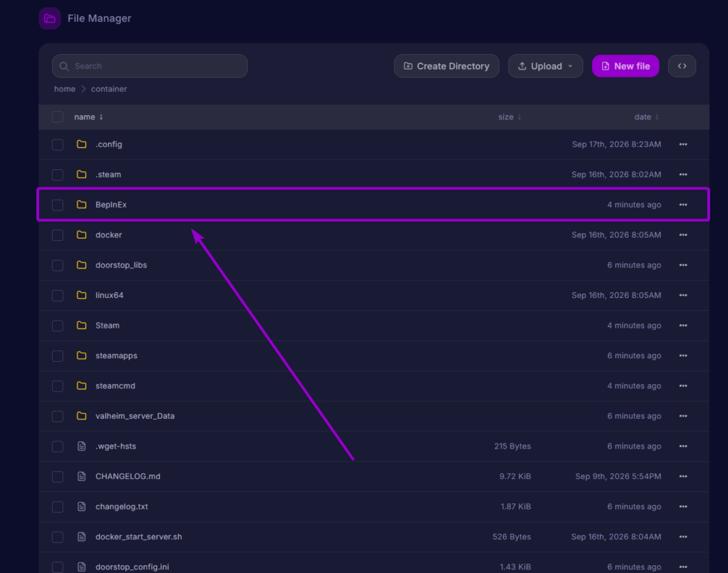The height and width of the screenshot is (573, 728).
Task: Sort the list by name column
Action: pyautogui.click(x=89, y=117)
